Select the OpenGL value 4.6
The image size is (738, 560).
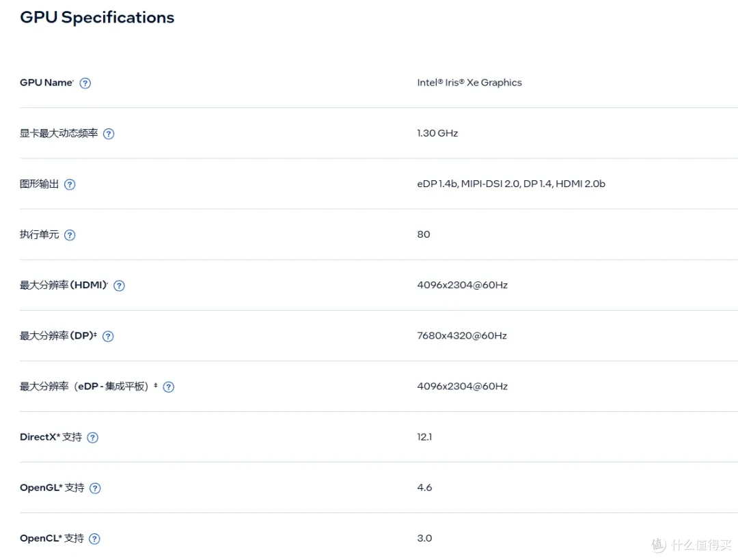(424, 488)
